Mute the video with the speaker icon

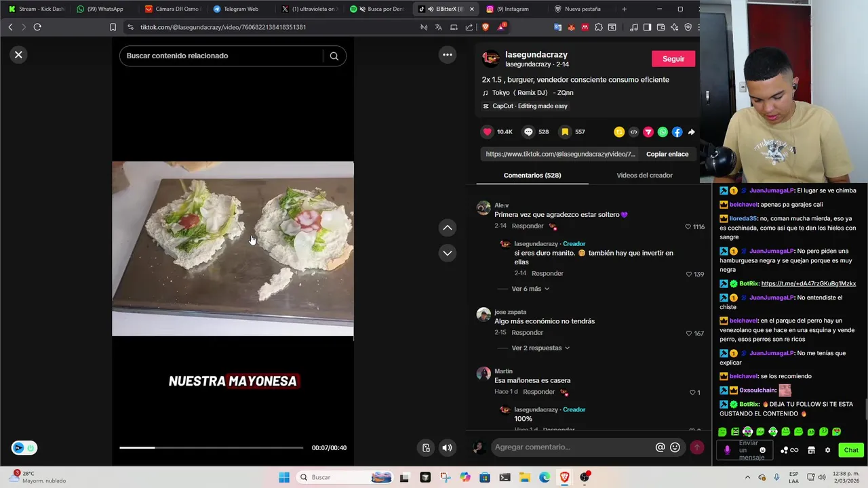point(447,447)
